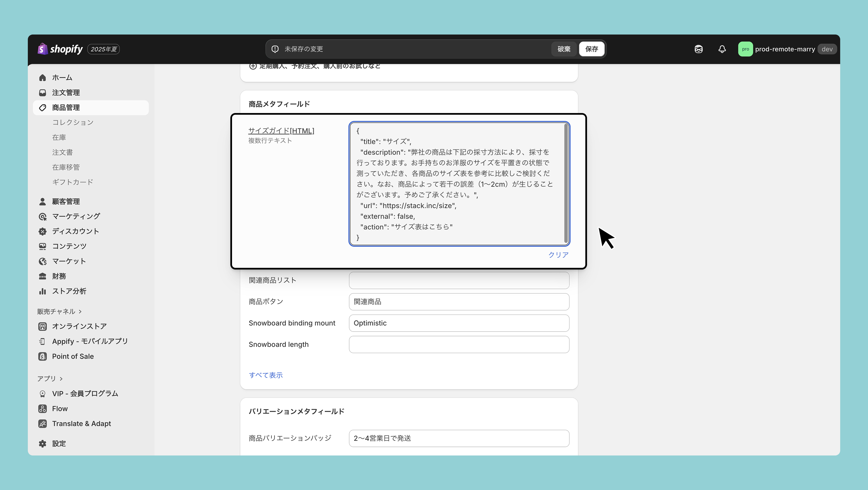Open マーケティング target icon item
Image resolution: width=868 pixels, height=490 pixels.
tap(43, 217)
